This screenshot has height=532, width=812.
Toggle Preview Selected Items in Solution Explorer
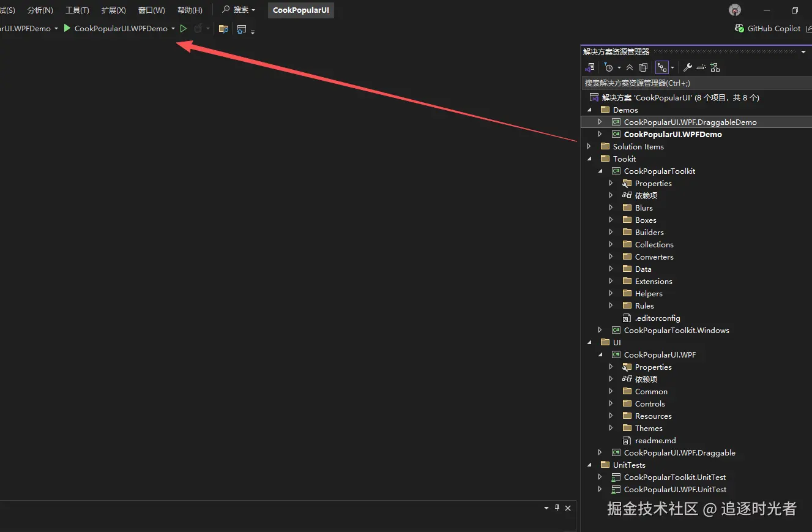click(x=701, y=67)
